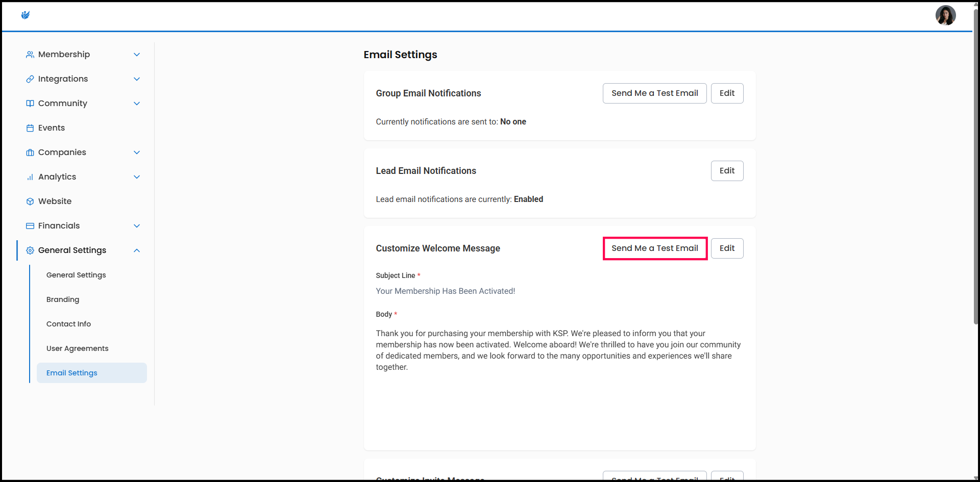Image resolution: width=980 pixels, height=482 pixels.
Task: Select Contact Info in sidebar
Action: point(68,324)
